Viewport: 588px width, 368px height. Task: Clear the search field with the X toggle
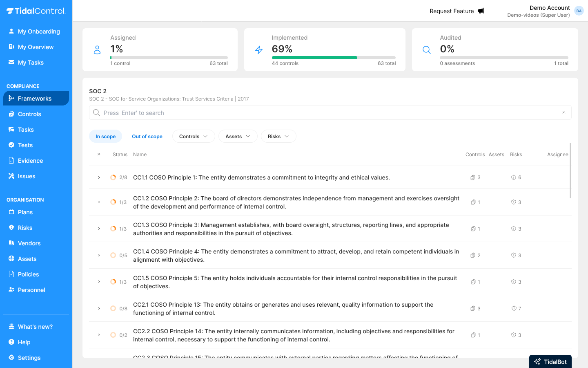[x=564, y=112]
